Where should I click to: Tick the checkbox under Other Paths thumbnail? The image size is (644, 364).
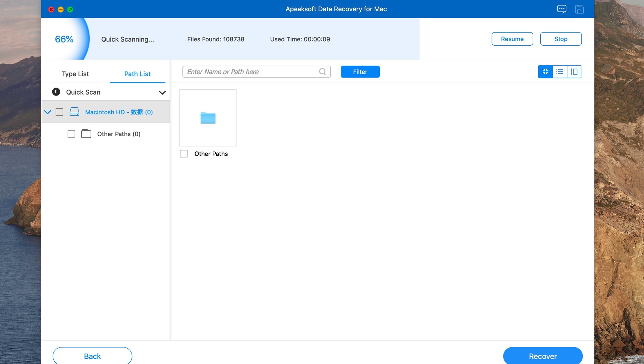pos(183,154)
